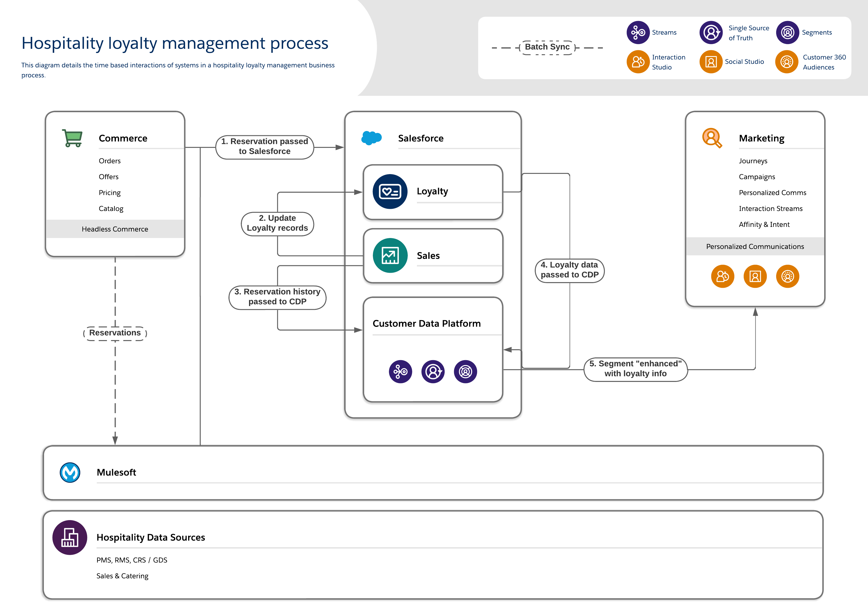Image resolution: width=868 pixels, height=614 pixels.
Task: Click the Journeys item under Marketing
Action: pyautogui.click(x=753, y=161)
